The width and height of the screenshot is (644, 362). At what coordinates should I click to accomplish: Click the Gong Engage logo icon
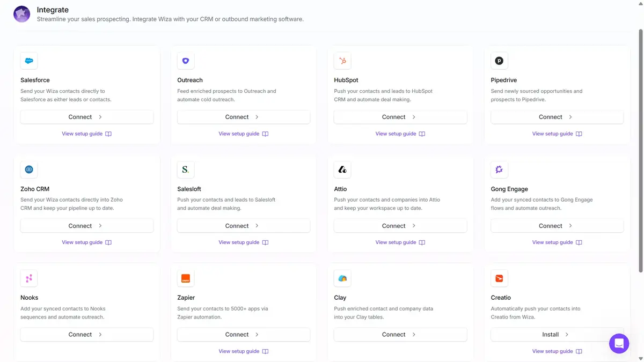pos(499,169)
